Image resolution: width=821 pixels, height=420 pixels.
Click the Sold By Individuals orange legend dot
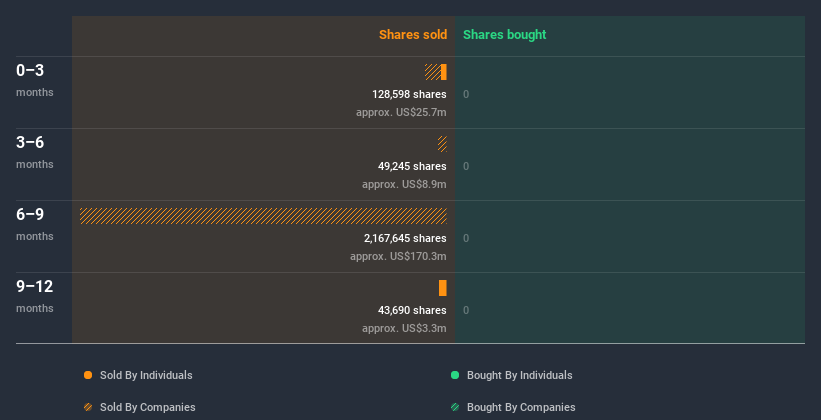88,375
